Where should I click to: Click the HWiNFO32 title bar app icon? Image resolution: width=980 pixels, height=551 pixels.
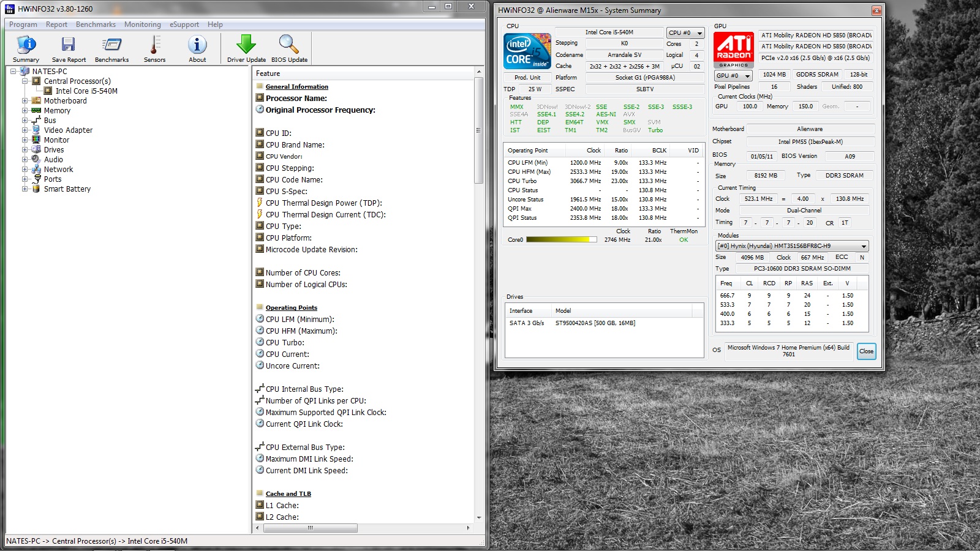(10, 9)
